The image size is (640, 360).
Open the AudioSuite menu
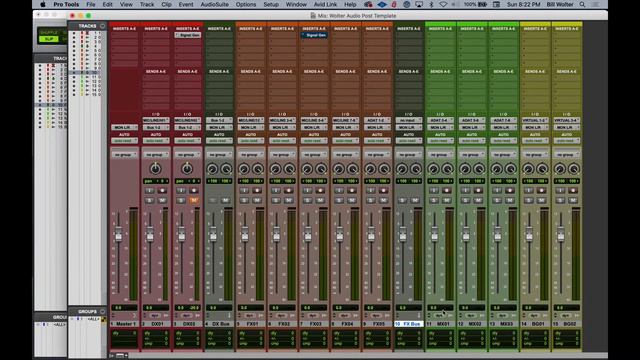215,4
